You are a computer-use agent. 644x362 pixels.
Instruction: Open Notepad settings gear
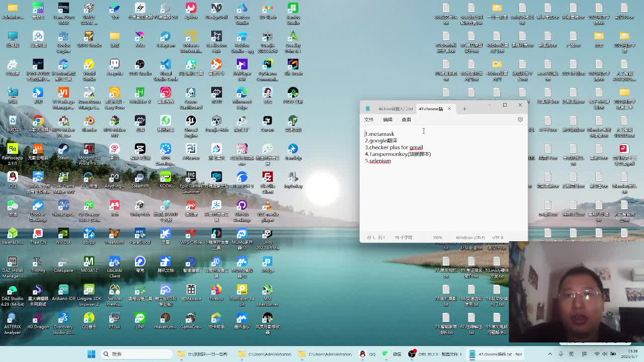pyautogui.click(x=520, y=120)
